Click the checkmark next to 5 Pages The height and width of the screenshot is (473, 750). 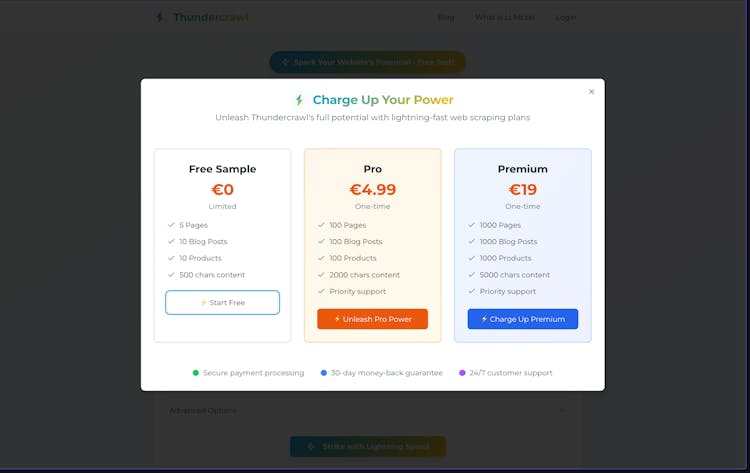pos(171,225)
